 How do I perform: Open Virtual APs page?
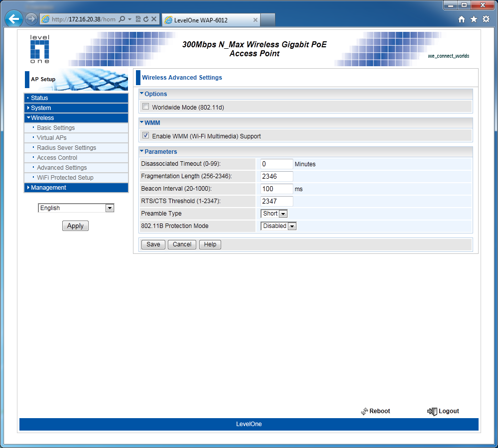point(76,138)
